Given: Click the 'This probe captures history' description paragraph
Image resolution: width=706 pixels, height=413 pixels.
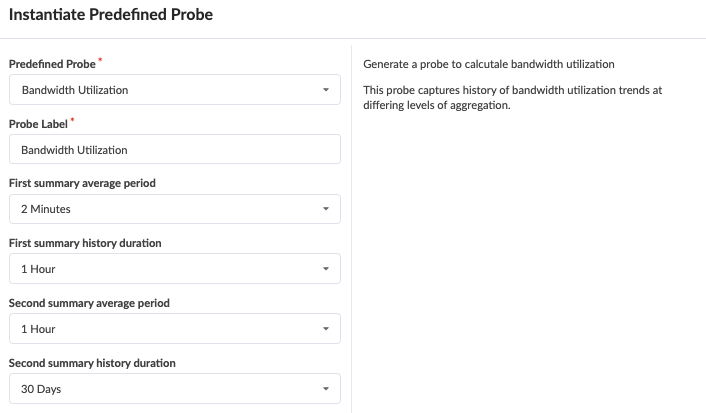Looking at the screenshot, I should (x=512, y=98).
